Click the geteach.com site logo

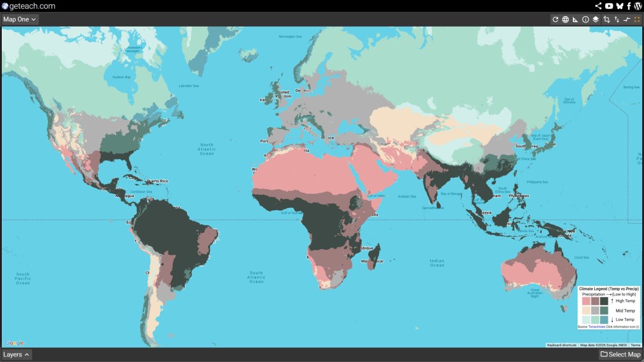(x=28, y=6)
